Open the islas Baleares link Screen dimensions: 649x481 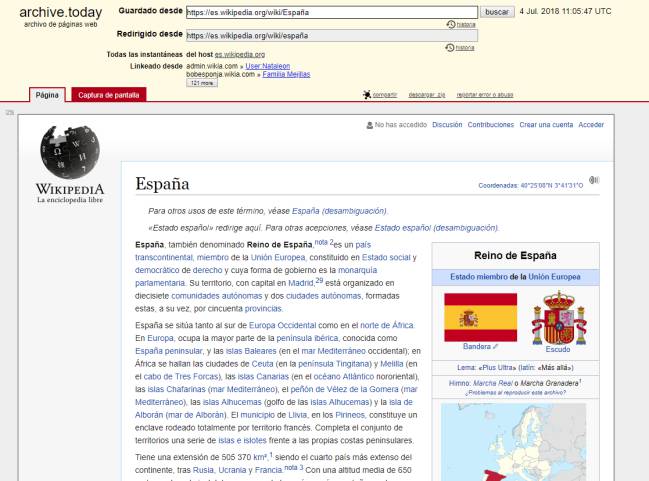pos(251,351)
